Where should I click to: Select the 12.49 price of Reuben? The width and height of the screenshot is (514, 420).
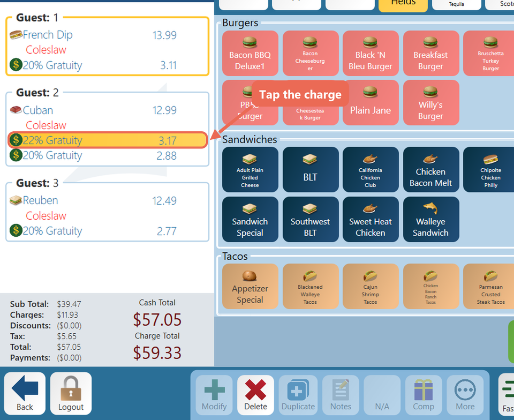[164, 201]
